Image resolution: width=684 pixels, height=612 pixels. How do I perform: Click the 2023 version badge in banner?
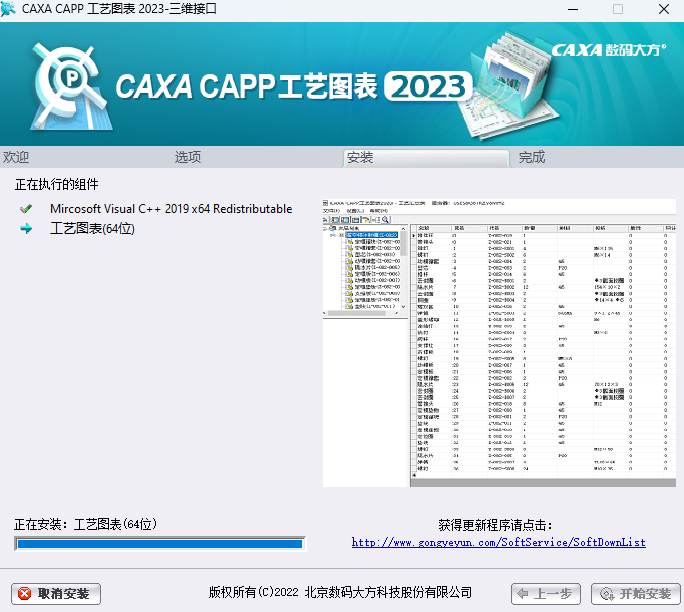pos(432,87)
